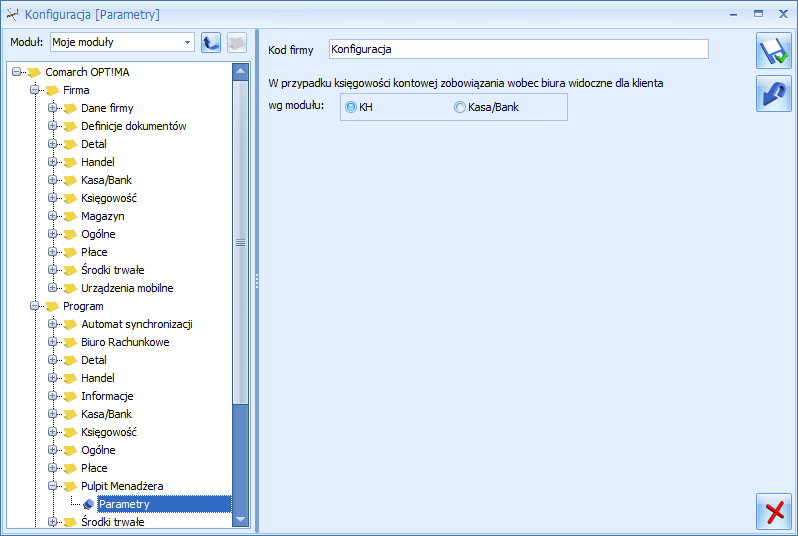The height and width of the screenshot is (536, 798).
Task: Open the Moduł dropdown list
Action: [x=187, y=42]
